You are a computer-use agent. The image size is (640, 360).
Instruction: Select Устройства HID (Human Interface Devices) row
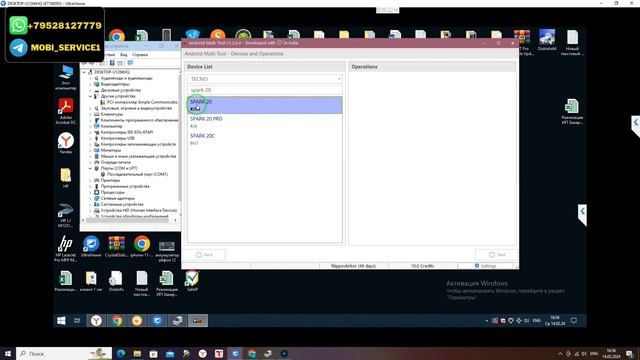136,210
